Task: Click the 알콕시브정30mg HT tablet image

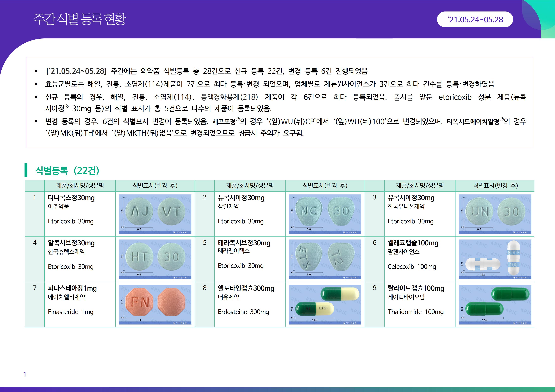Action: pos(155,259)
